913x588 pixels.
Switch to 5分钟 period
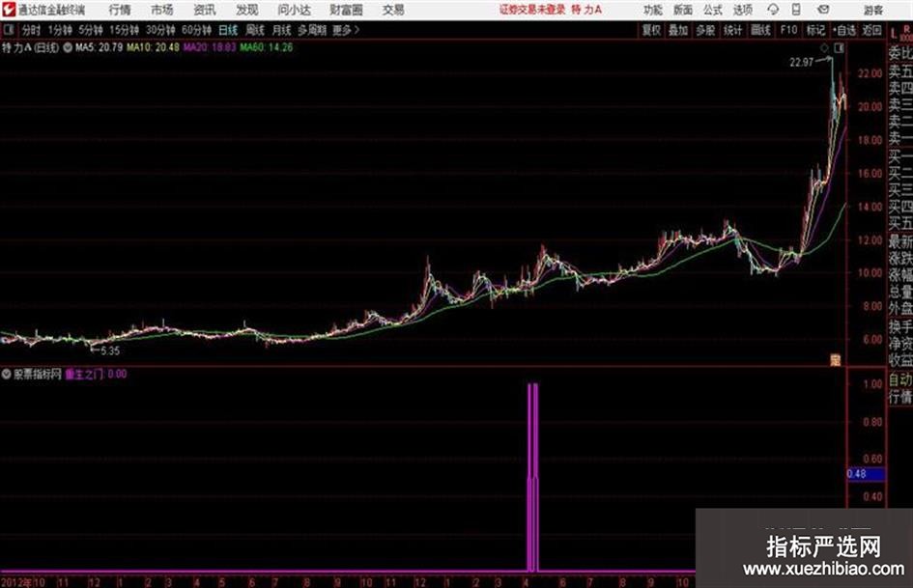(x=91, y=30)
